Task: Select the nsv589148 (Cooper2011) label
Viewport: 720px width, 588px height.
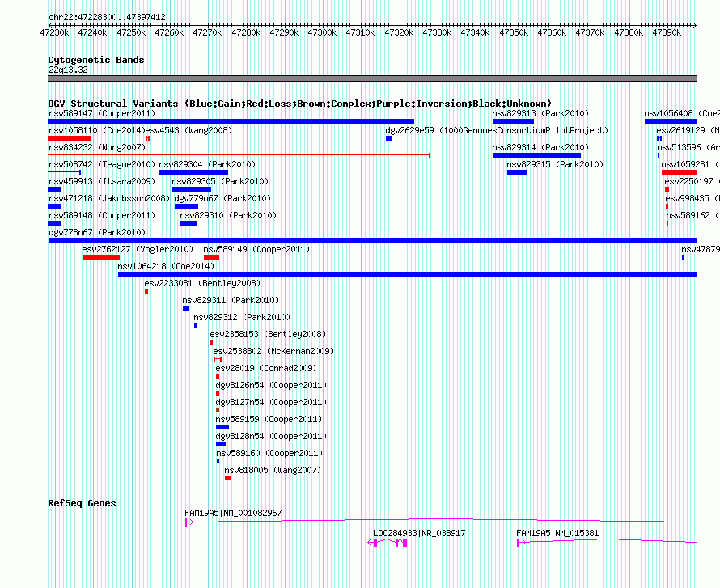Action: tap(102, 215)
